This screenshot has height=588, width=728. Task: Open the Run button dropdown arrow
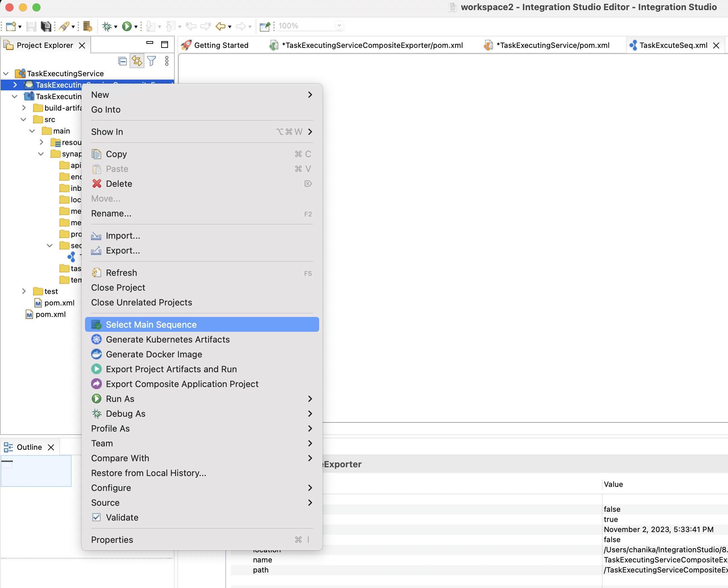click(x=136, y=27)
